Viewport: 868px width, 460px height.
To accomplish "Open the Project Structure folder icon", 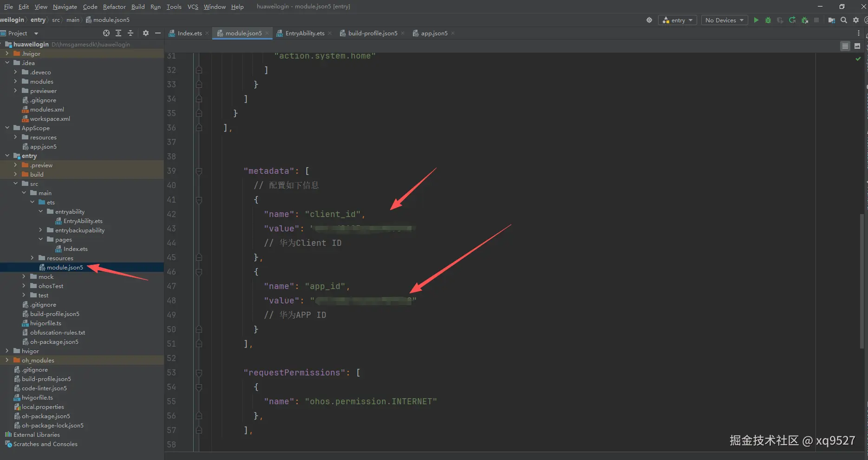I will (x=832, y=20).
